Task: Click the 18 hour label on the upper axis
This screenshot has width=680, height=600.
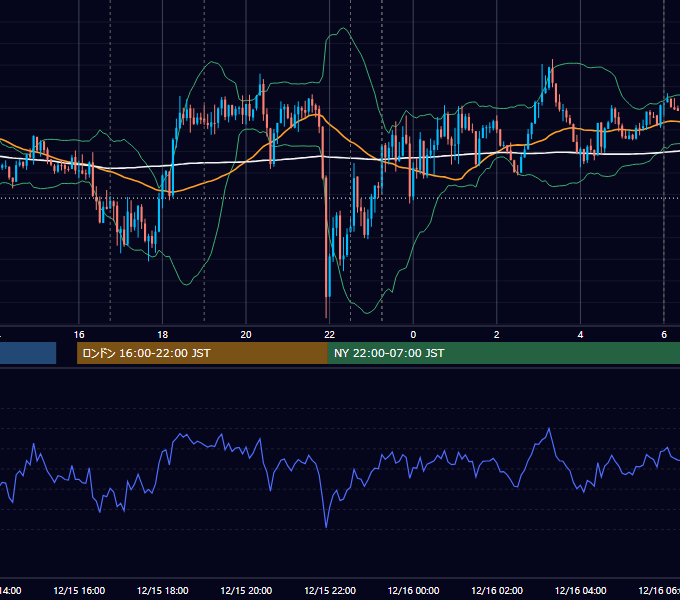Action: pos(163,334)
